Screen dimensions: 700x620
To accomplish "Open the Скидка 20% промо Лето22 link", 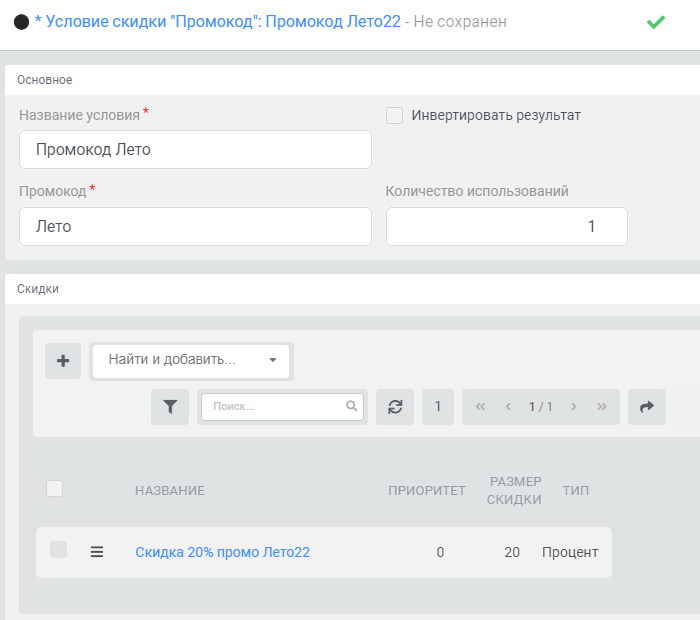I will (222, 552).
